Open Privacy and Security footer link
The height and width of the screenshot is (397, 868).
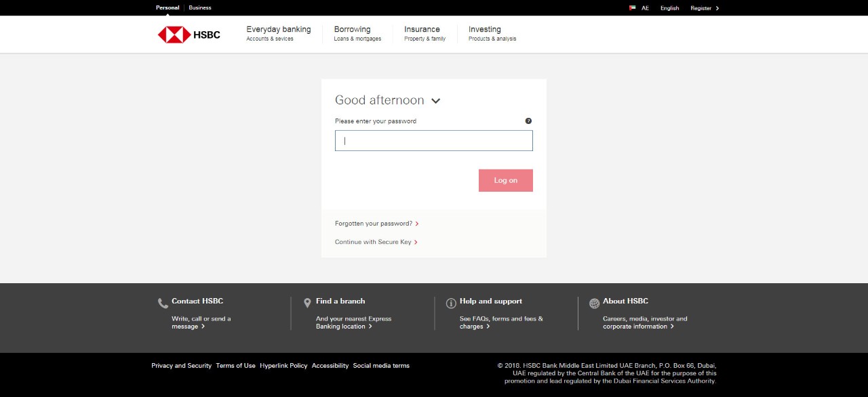click(182, 366)
